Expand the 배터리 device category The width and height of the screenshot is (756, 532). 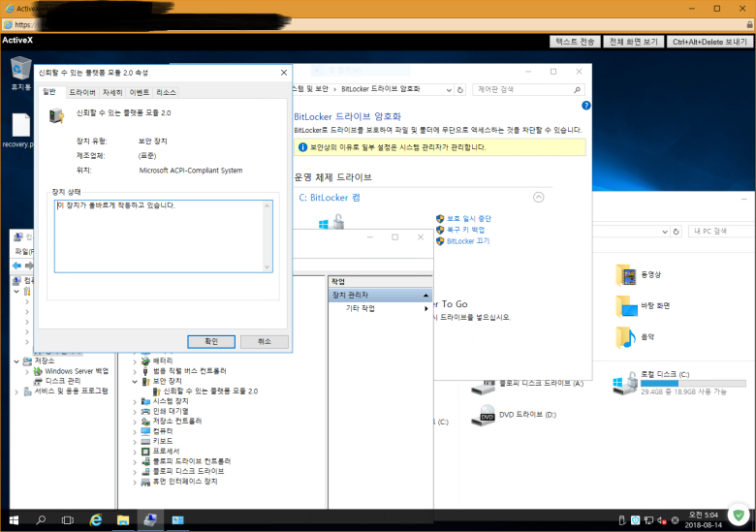point(135,360)
